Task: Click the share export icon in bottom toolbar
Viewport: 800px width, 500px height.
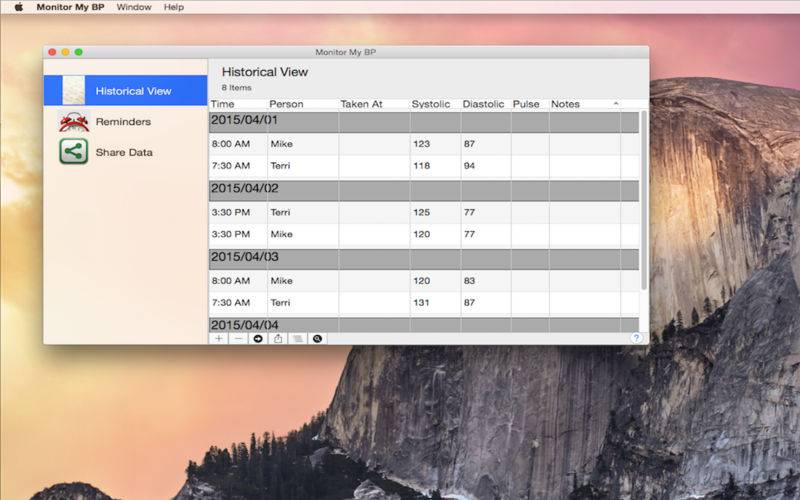Action: 278,339
